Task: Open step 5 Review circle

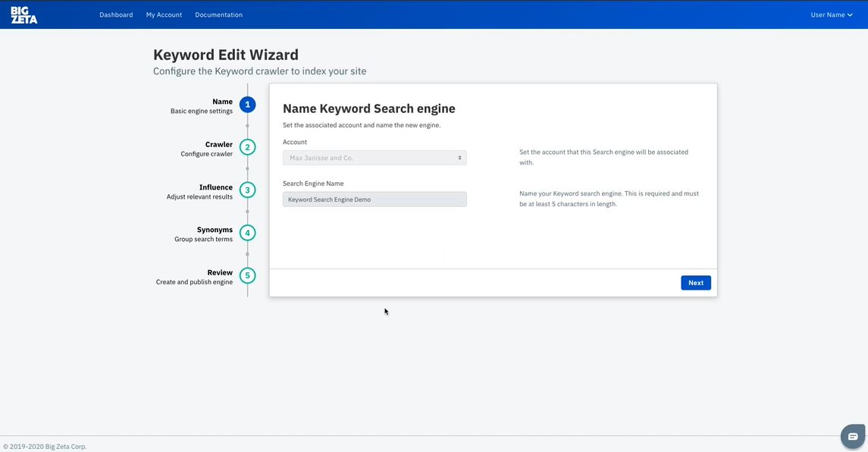Action: 247,275
